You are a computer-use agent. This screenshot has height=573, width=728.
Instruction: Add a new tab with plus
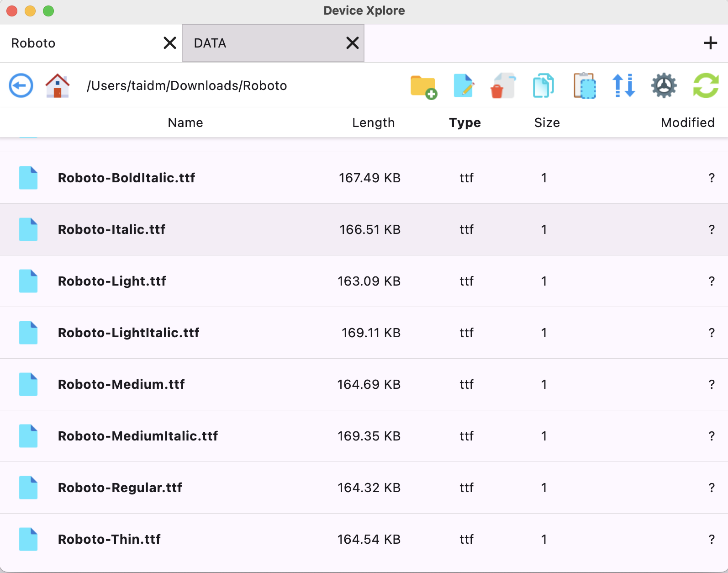click(710, 43)
